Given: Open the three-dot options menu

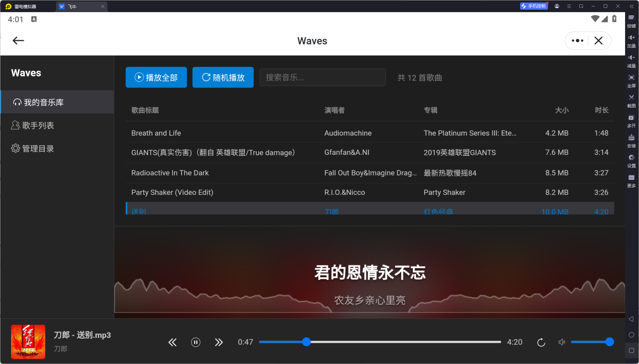Looking at the screenshot, I should [x=577, y=40].
